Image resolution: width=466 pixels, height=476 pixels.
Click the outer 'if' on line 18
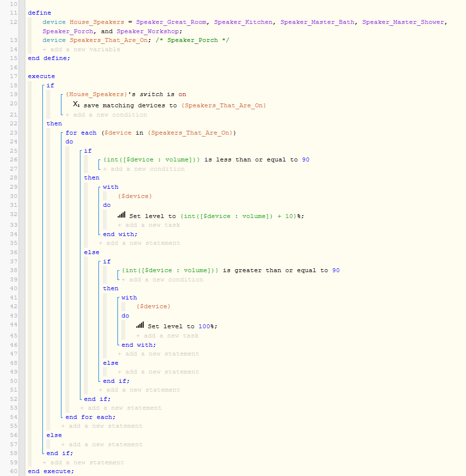tap(50, 86)
